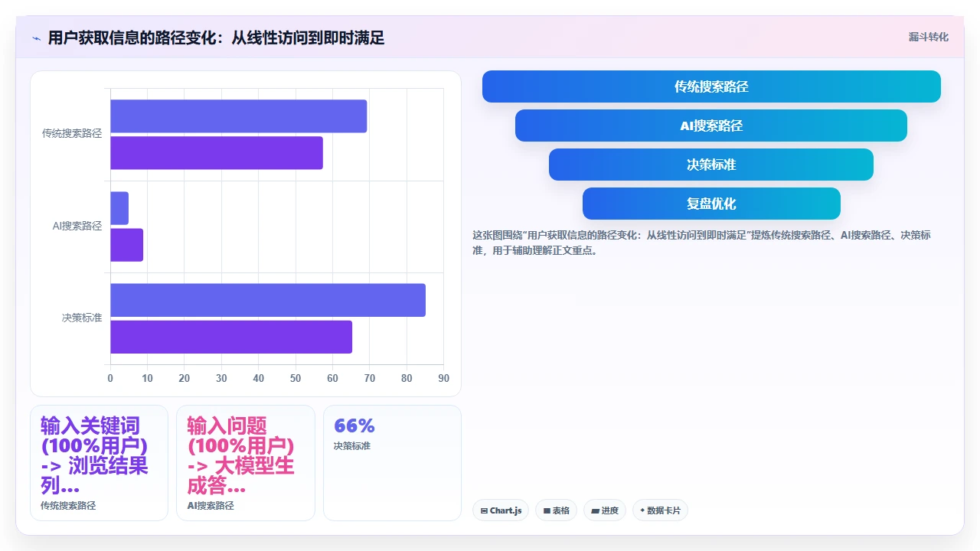Select the 进度 tag chip

605,510
